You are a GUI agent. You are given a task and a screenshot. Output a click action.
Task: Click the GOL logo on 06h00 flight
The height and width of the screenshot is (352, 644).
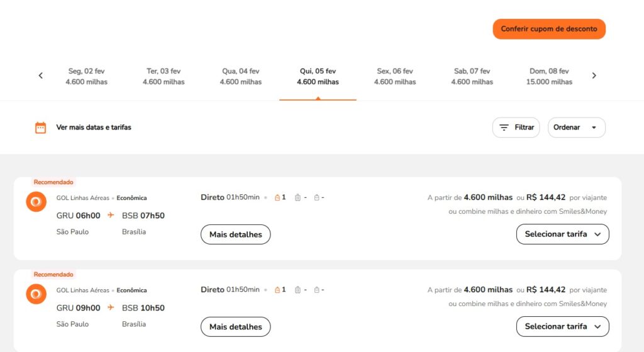36,202
